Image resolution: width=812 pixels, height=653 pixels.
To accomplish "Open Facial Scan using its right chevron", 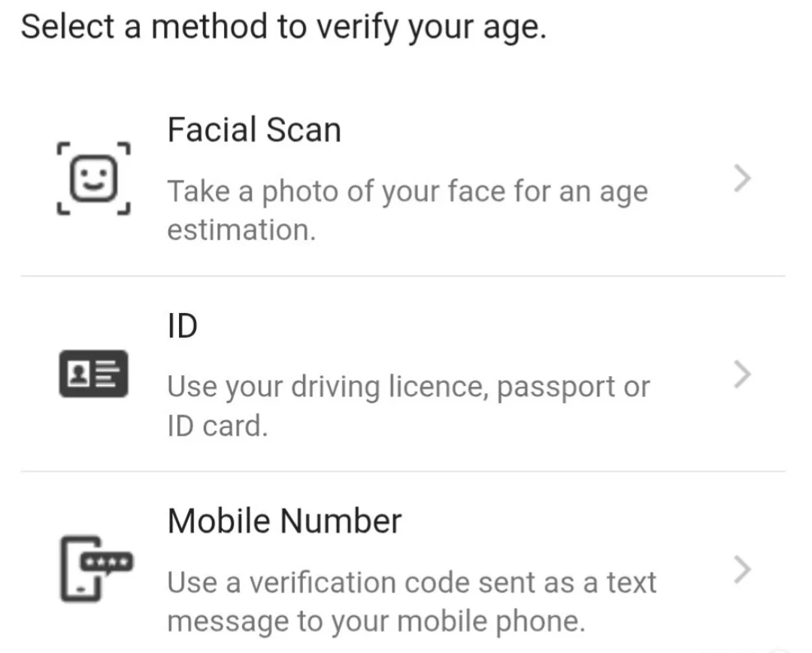I will click(742, 179).
